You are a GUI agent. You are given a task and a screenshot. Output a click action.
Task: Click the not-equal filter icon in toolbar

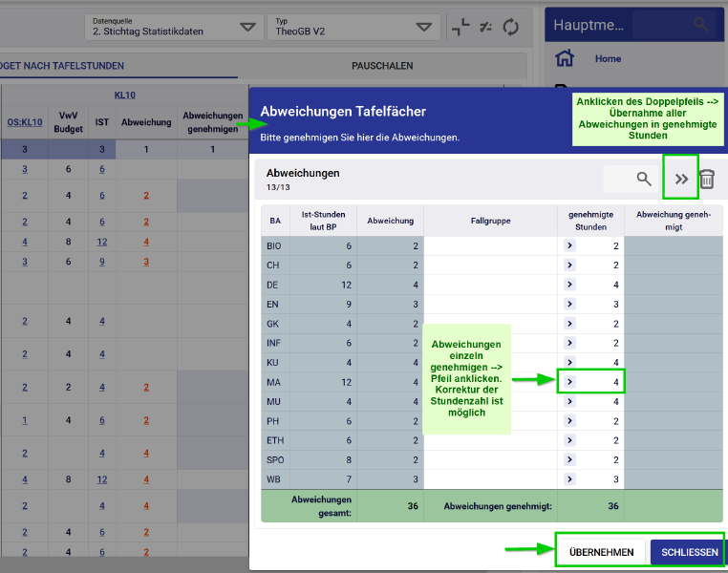485,27
